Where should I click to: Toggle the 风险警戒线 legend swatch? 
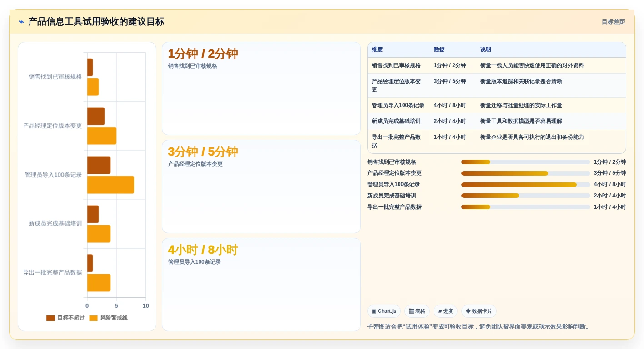click(x=93, y=318)
